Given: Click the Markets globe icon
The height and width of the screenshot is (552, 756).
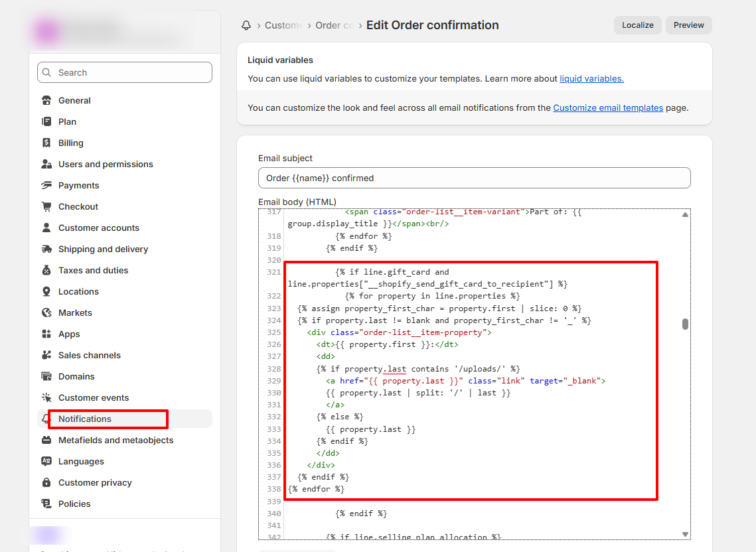Looking at the screenshot, I should (x=46, y=313).
